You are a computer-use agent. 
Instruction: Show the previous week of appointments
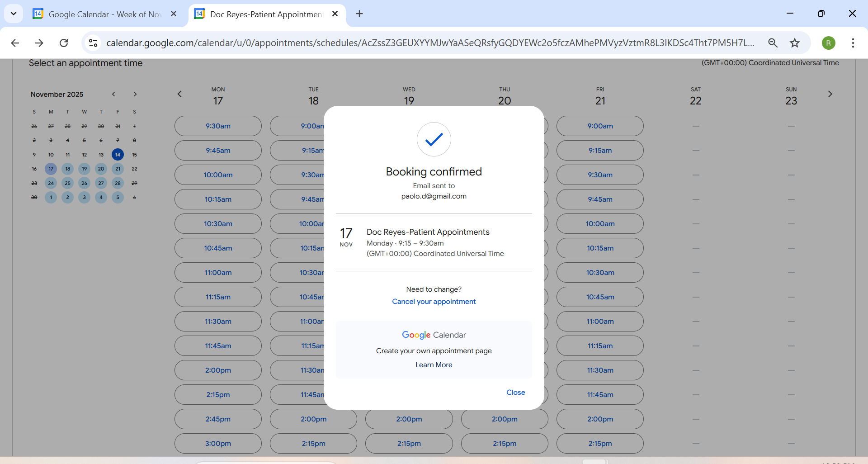[x=179, y=94]
